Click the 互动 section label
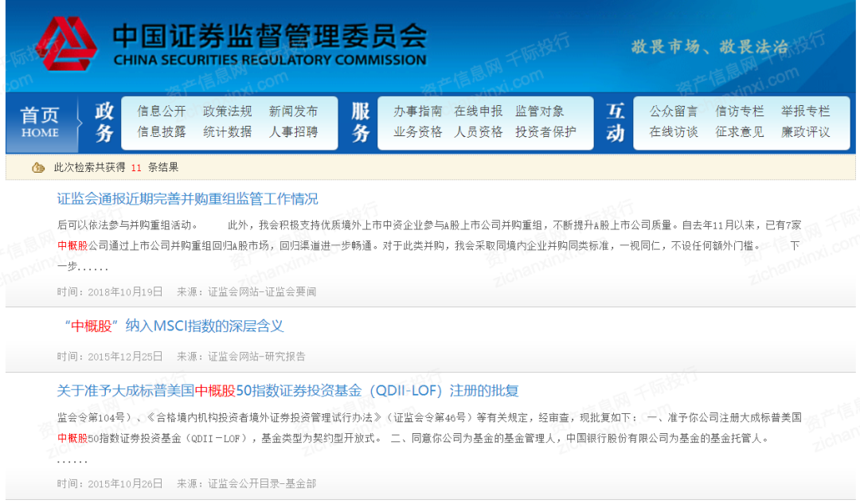Image resolution: width=860 pixels, height=504 pixels. [616, 122]
